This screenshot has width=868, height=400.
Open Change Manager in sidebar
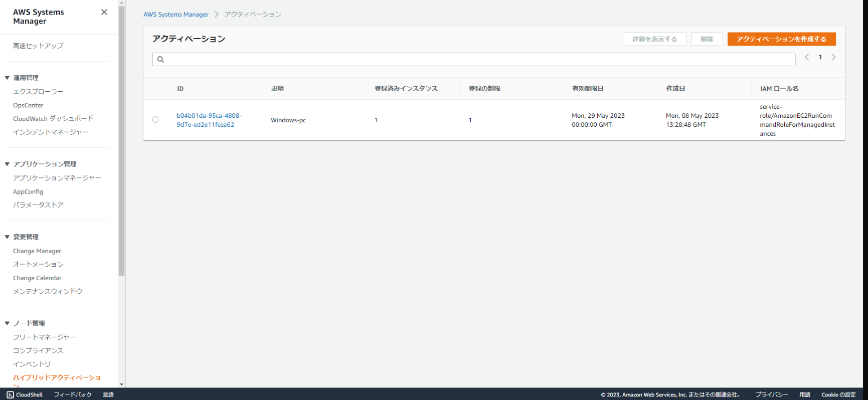pos(37,251)
